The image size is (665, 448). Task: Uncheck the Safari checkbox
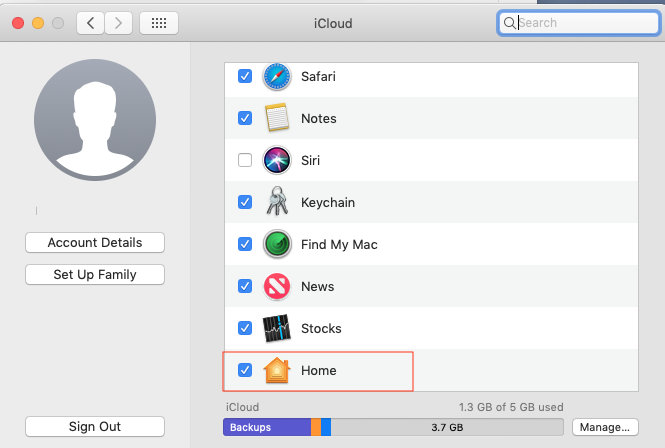point(245,76)
